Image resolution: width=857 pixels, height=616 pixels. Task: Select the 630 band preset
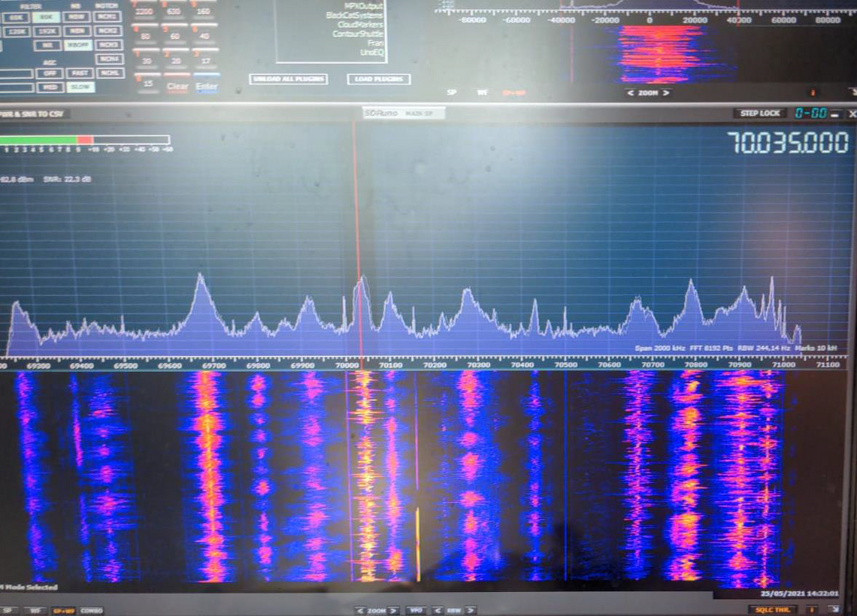[174, 13]
